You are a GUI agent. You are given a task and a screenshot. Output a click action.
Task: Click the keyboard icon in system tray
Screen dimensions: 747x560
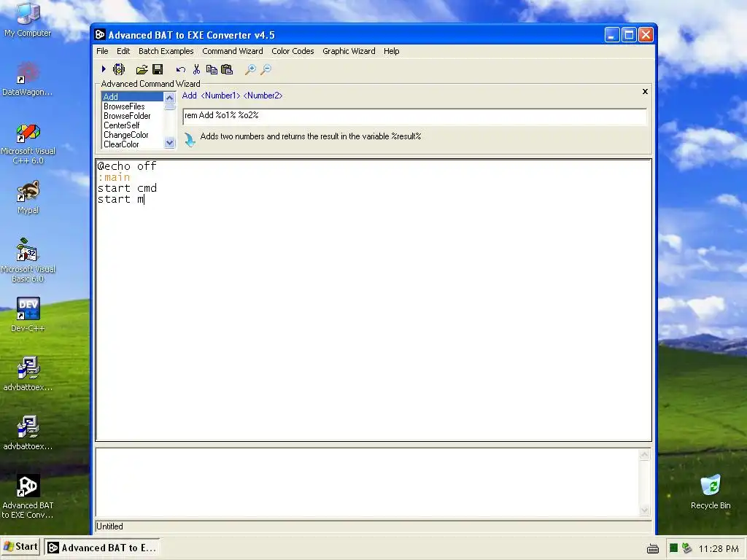(653, 548)
